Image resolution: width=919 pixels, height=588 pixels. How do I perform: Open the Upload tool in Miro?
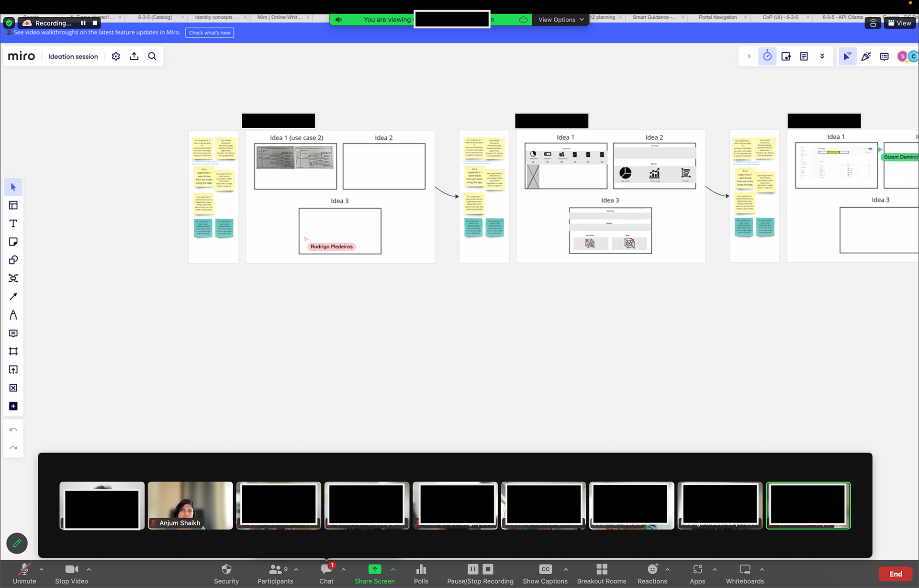(13, 369)
